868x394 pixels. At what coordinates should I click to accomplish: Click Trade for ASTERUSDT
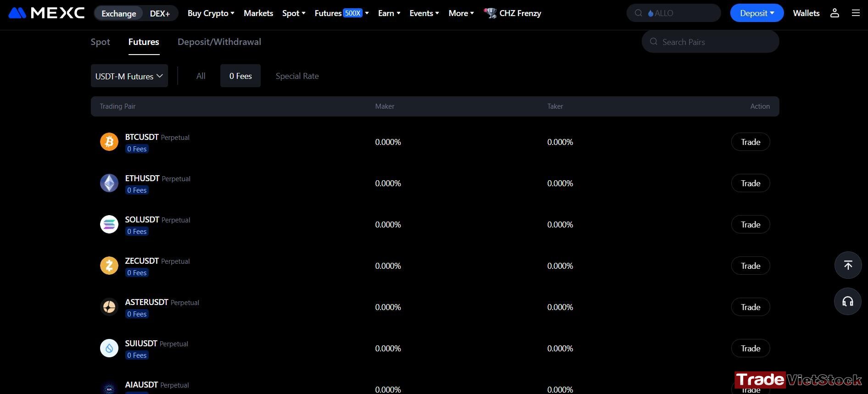pos(750,307)
